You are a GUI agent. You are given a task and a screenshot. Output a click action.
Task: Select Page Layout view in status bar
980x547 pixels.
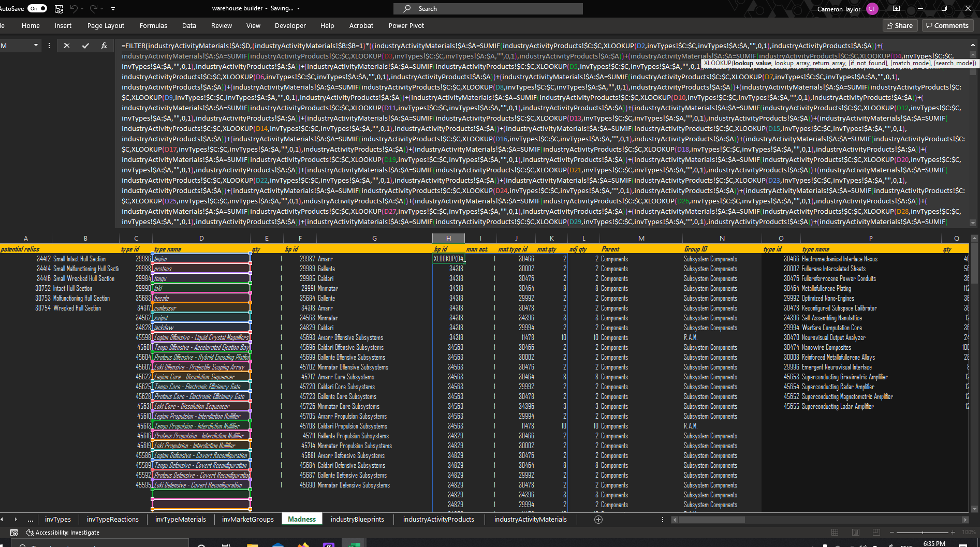(855, 533)
